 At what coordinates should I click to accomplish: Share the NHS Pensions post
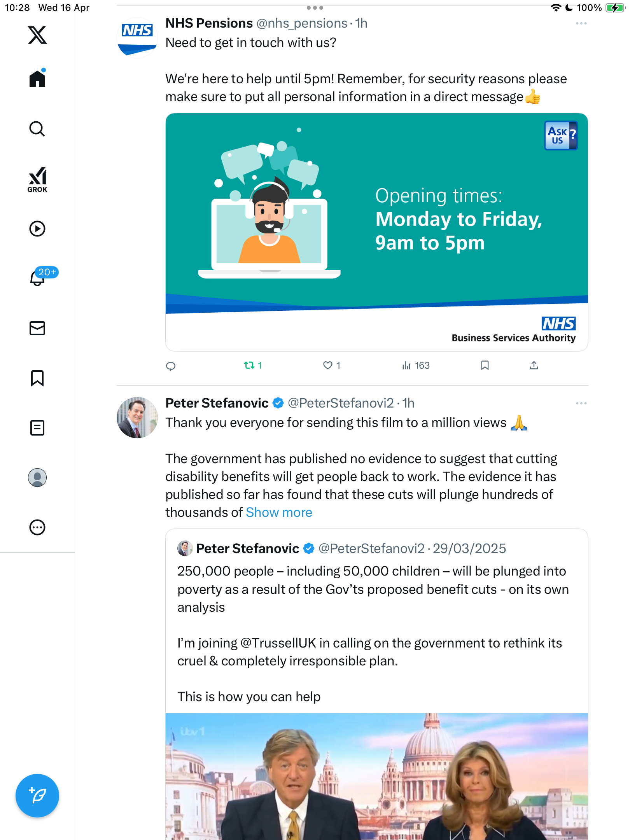point(534,365)
